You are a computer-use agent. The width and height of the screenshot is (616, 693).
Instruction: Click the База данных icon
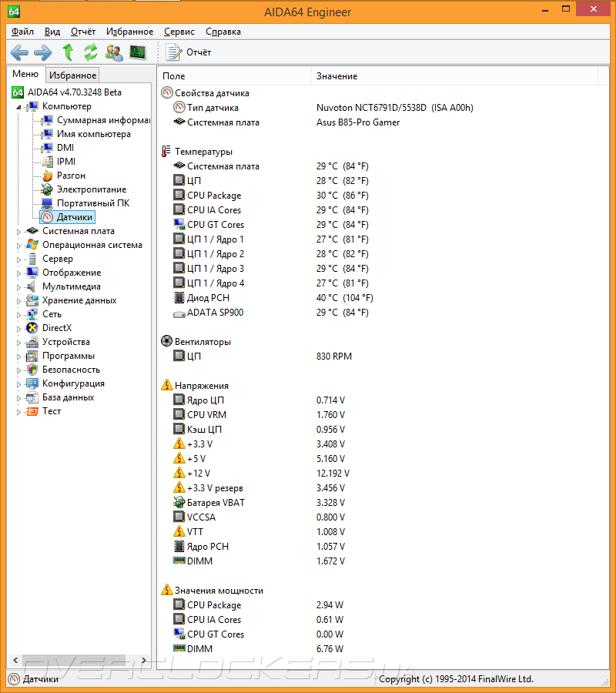click(x=32, y=397)
